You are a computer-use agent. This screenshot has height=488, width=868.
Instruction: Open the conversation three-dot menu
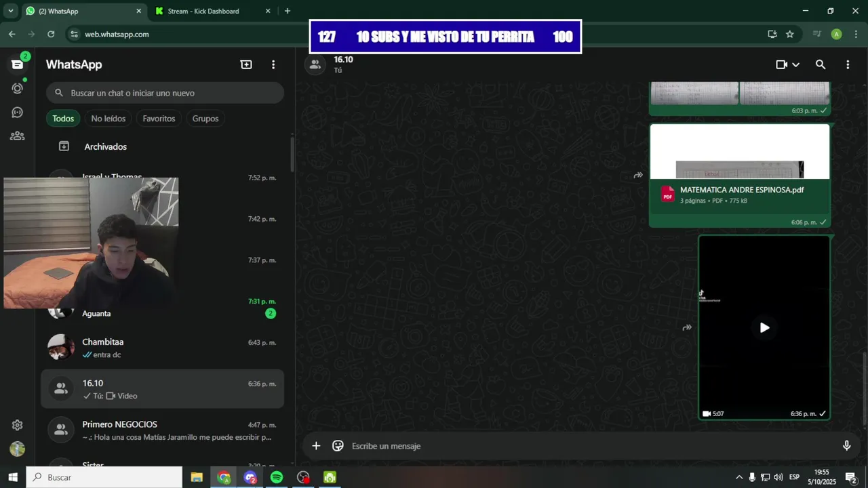pos(848,64)
